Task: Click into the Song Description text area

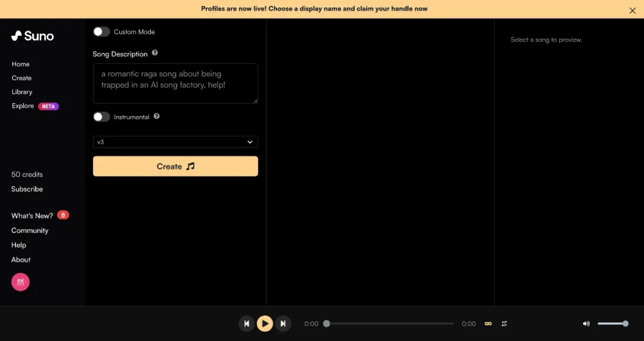Action: click(175, 83)
